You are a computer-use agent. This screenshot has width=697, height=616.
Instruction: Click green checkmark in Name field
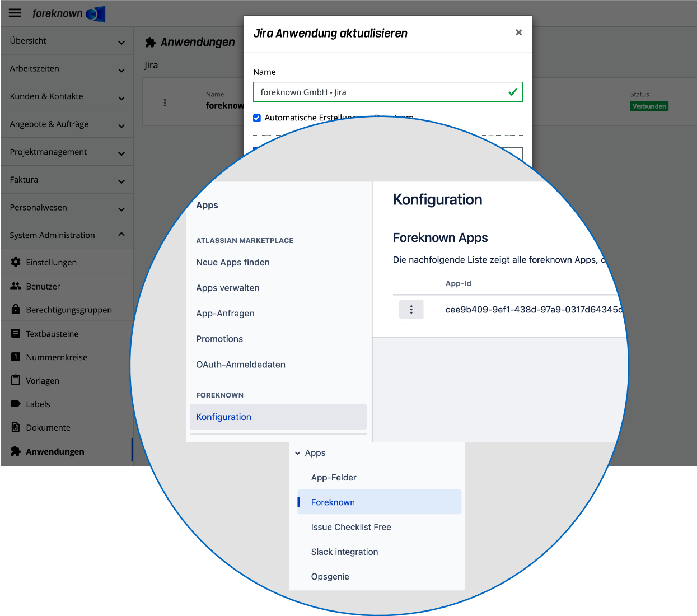pyautogui.click(x=512, y=92)
